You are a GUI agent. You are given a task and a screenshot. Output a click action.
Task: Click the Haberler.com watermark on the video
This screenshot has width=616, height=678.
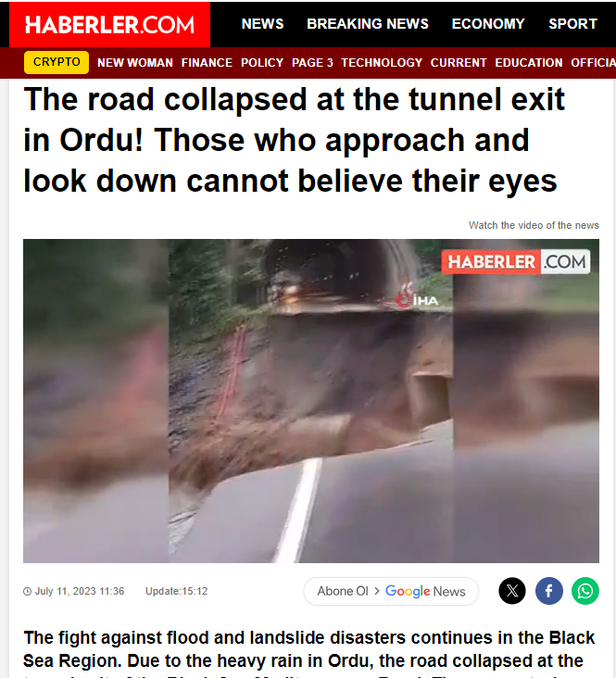[516, 261]
